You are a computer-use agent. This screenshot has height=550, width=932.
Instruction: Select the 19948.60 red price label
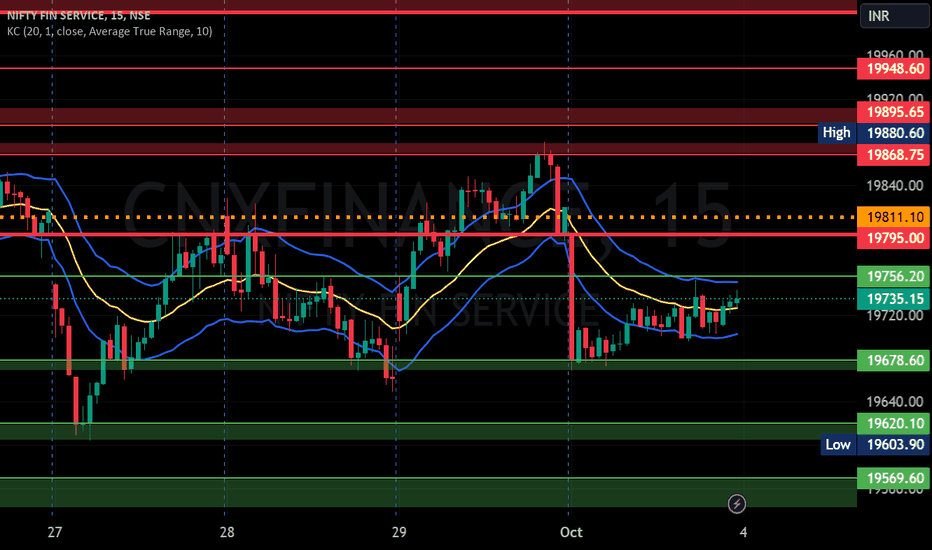(x=893, y=69)
